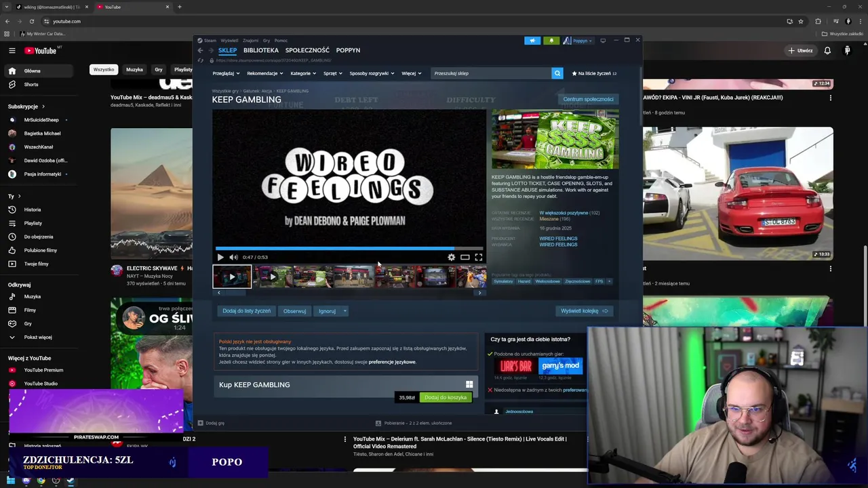Click Ignoruj button
Image resolution: width=868 pixels, height=488 pixels.
[327, 311]
